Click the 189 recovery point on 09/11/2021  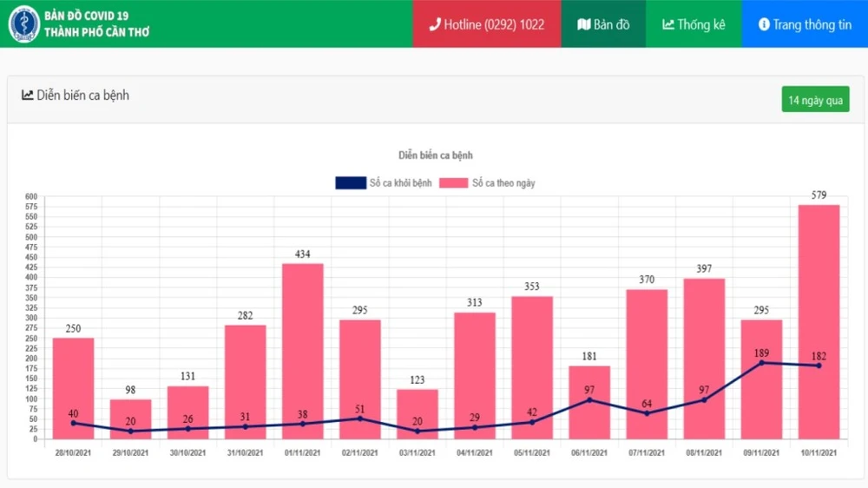(x=762, y=363)
